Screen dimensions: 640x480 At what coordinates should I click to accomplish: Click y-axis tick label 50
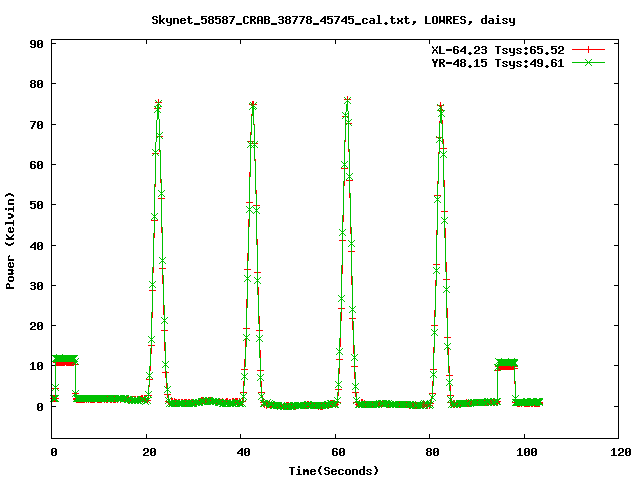coord(36,205)
